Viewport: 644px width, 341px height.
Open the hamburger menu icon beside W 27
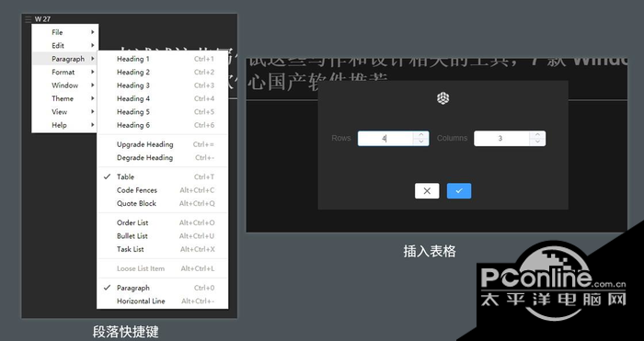point(28,19)
